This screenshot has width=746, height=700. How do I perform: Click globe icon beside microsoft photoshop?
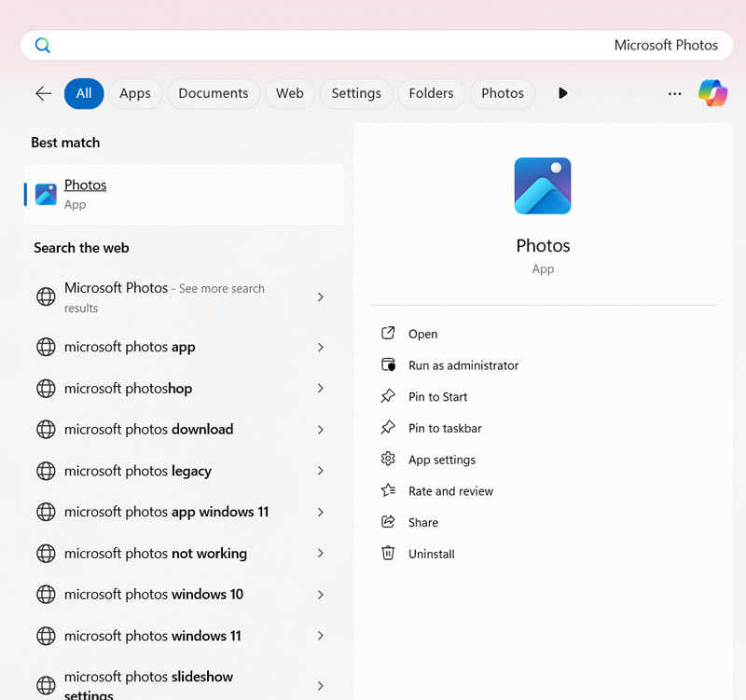46,389
